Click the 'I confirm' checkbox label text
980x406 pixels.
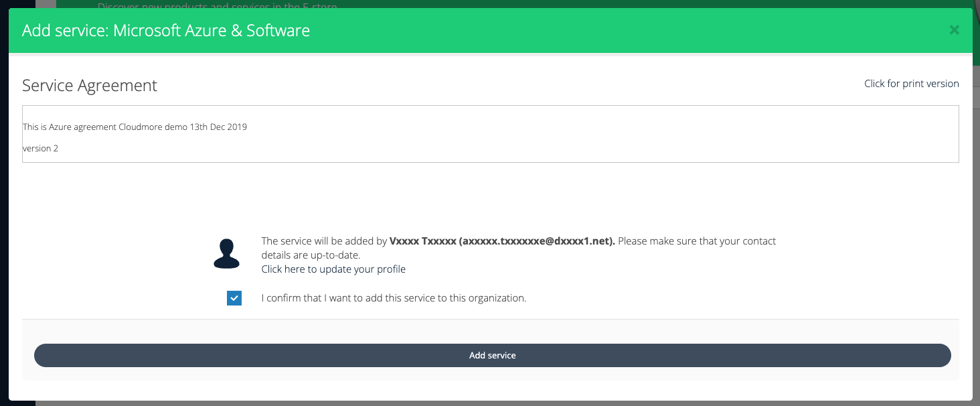coord(394,298)
